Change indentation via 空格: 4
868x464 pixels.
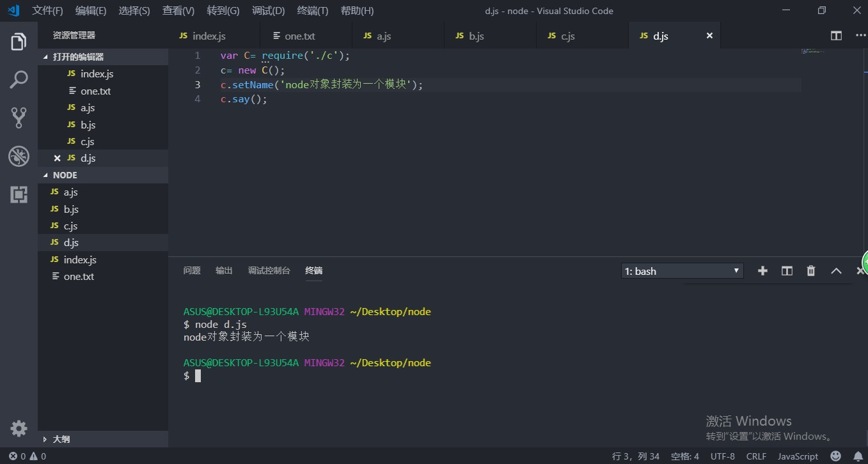pyautogui.click(x=685, y=456)
